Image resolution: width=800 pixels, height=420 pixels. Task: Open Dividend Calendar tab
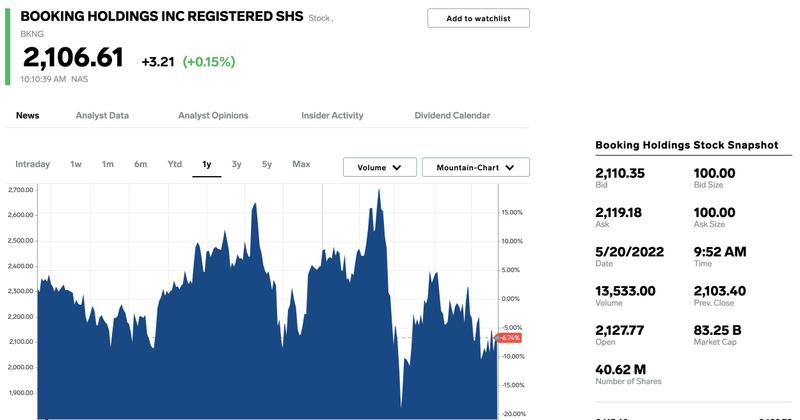pyautogui.click(x=452, y=115)
